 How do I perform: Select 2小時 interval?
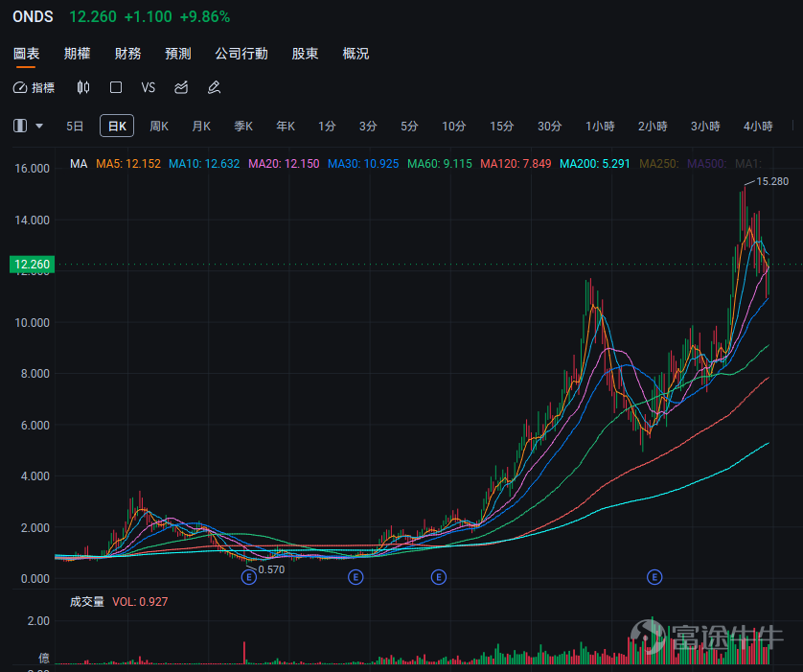(653, 126)
